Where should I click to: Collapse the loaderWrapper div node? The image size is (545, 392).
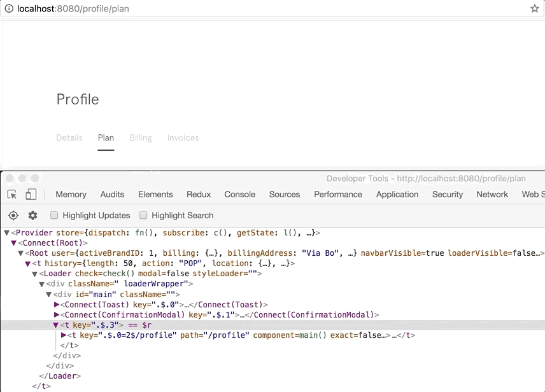click(x=42, y=284)
